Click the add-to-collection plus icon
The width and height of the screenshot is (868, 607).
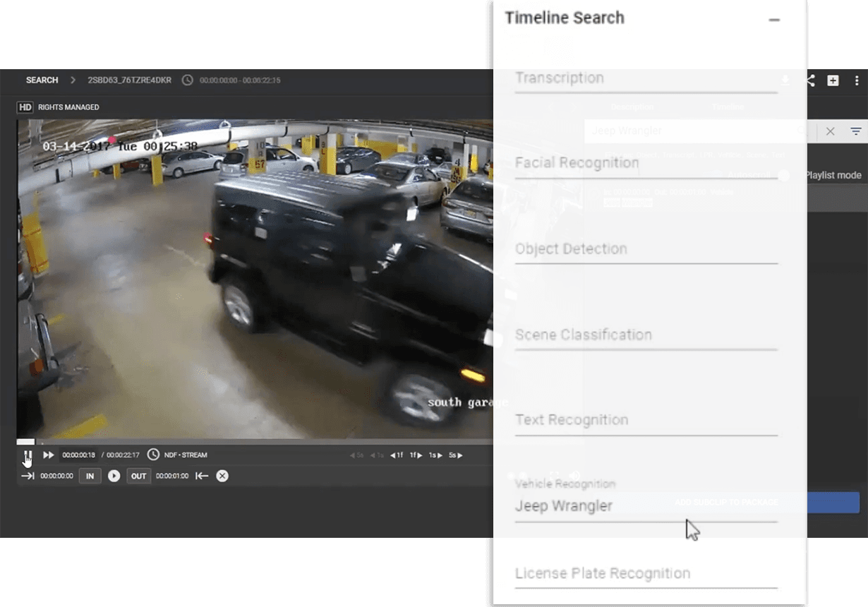pos(833,80)
